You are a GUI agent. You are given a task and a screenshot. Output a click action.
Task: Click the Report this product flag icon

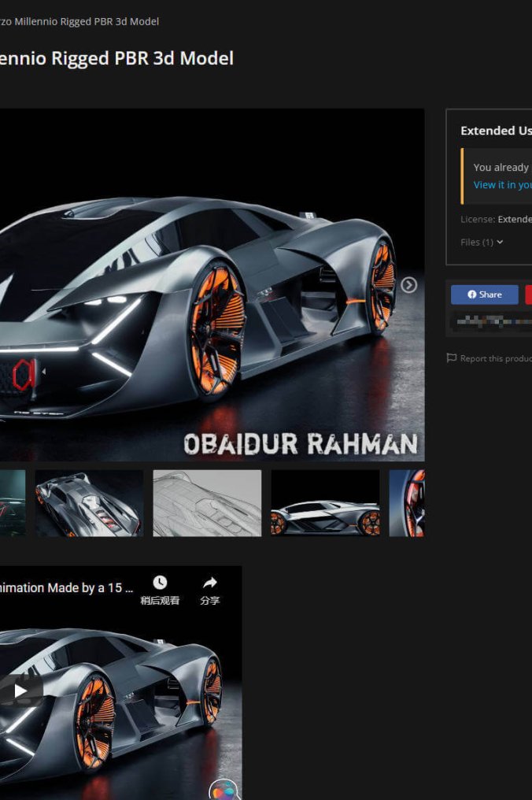[452, 358]
